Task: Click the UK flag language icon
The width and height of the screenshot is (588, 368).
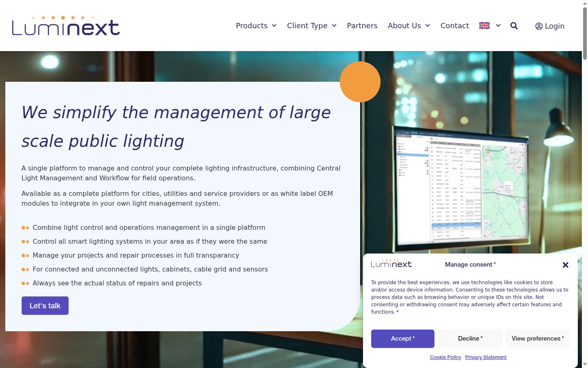Action: [x=484, y=25]
